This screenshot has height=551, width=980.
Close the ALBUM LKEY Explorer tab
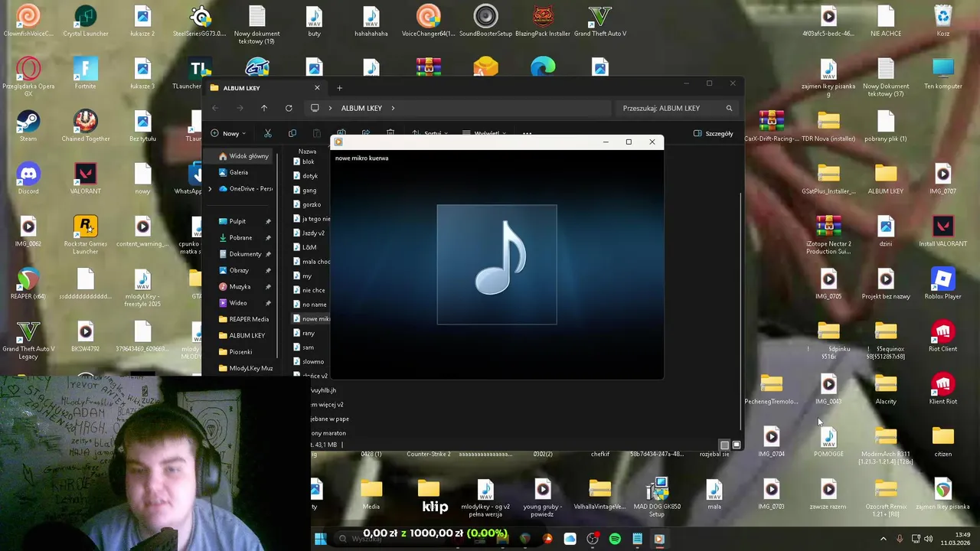pyautogui.click(x=317, y=88)
